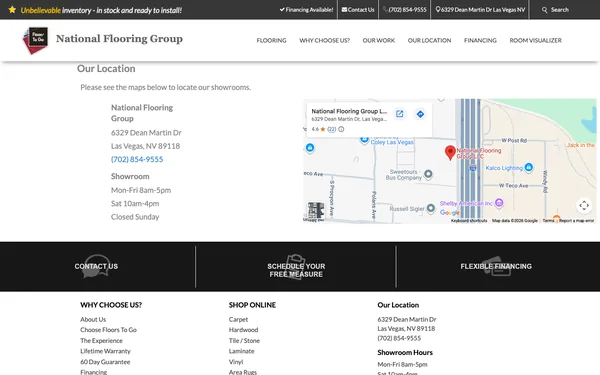Open Lifetime Warranty footer link
The height and width of the screenshot is (375, 600).
tap(105, 351)
